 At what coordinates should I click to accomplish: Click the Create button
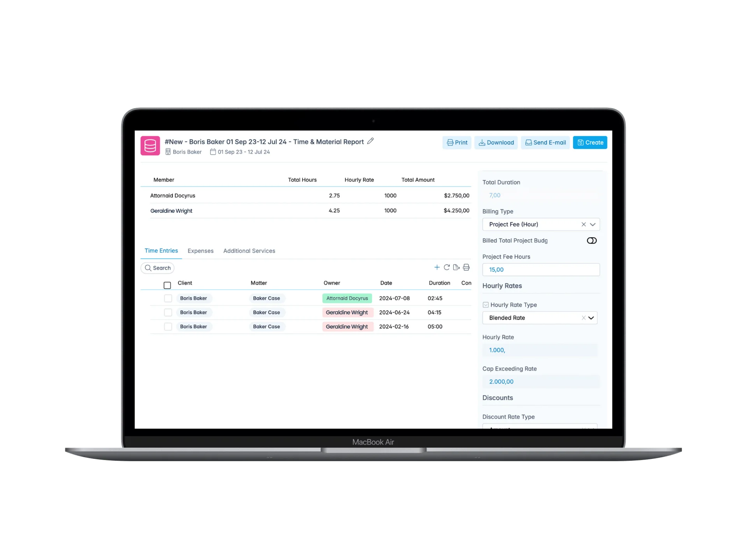589,142
